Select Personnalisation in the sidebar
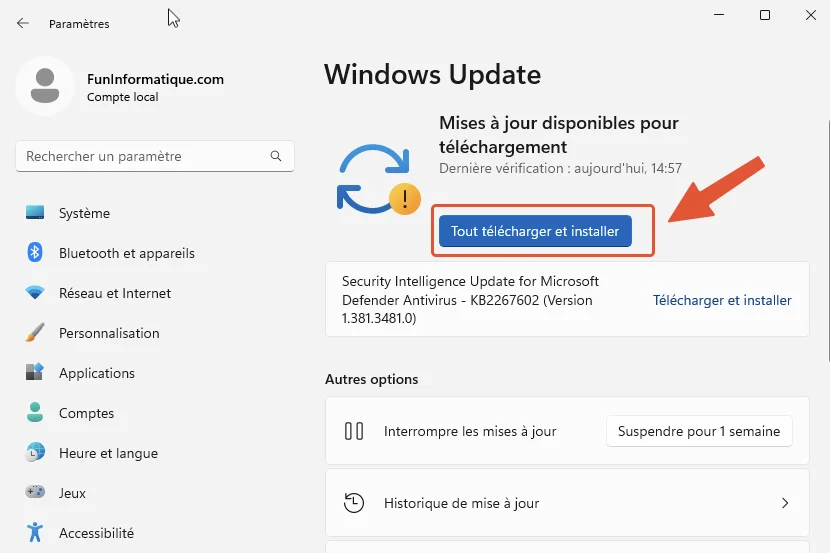The image size is (830, 553). click(155, 333)
